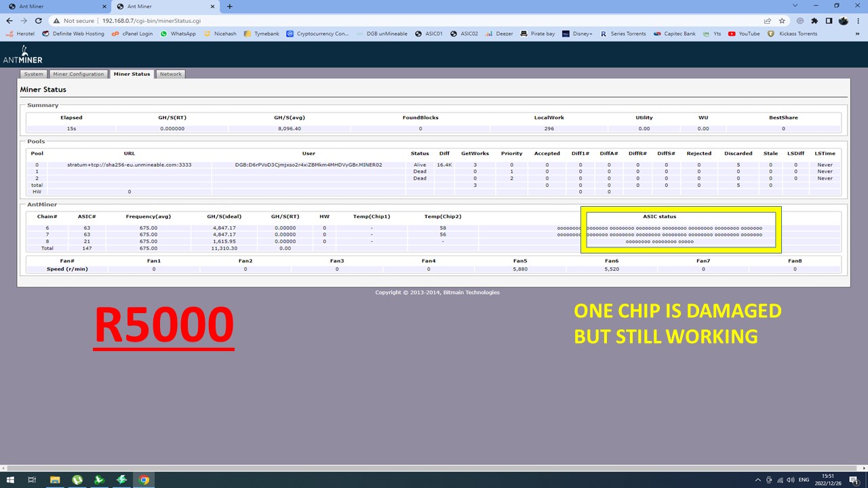
Task: Open the notification center icon
Action: [853, 480]
